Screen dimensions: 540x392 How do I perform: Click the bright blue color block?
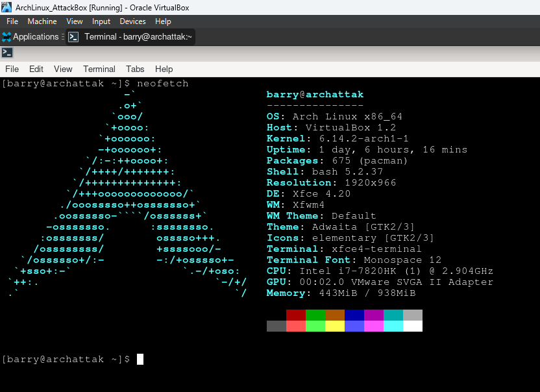pyautogui.click(x=354, y=326)
